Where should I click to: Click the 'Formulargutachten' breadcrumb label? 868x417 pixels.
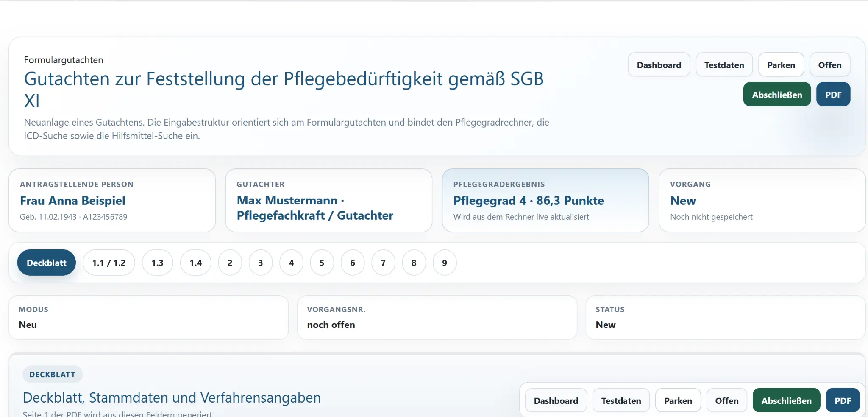[64, 60]
